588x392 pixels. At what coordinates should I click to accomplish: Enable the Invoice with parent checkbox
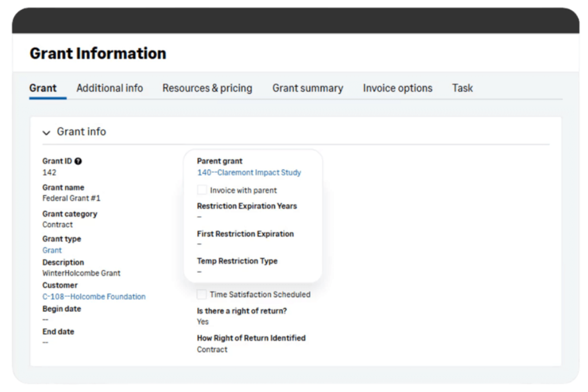tap(201, 190)
